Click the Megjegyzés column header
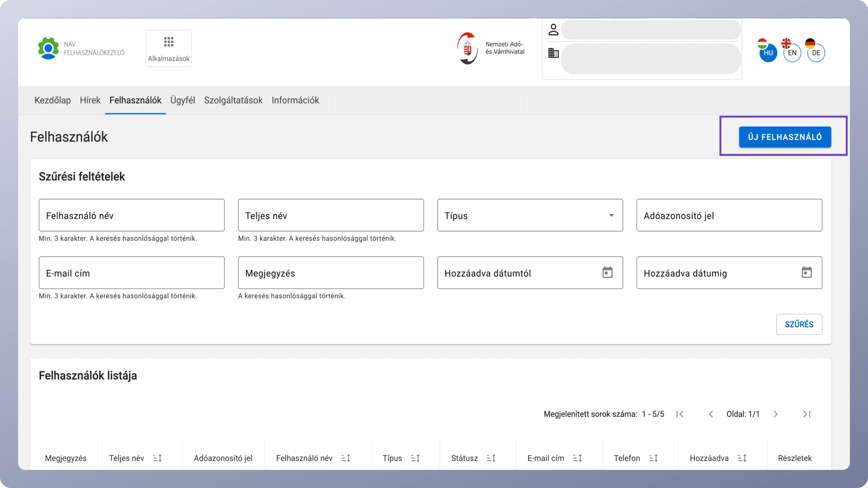This screenshot has height=488, width=868. click(x=66, y=458)
